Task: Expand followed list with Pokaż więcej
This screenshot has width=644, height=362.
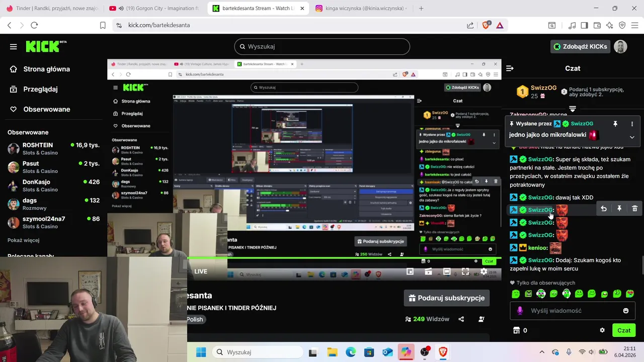Action: tap(23, 240)
